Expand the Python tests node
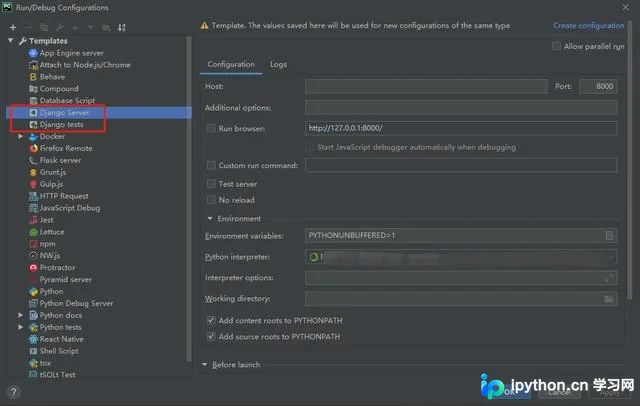 [x=20, y=327]
